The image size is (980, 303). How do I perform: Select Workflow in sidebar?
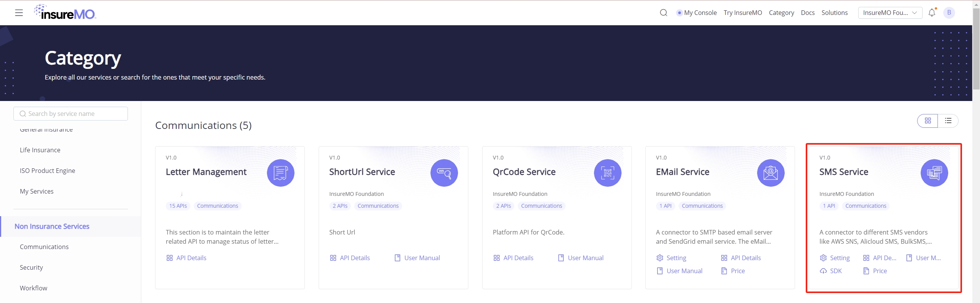[34, 288]
